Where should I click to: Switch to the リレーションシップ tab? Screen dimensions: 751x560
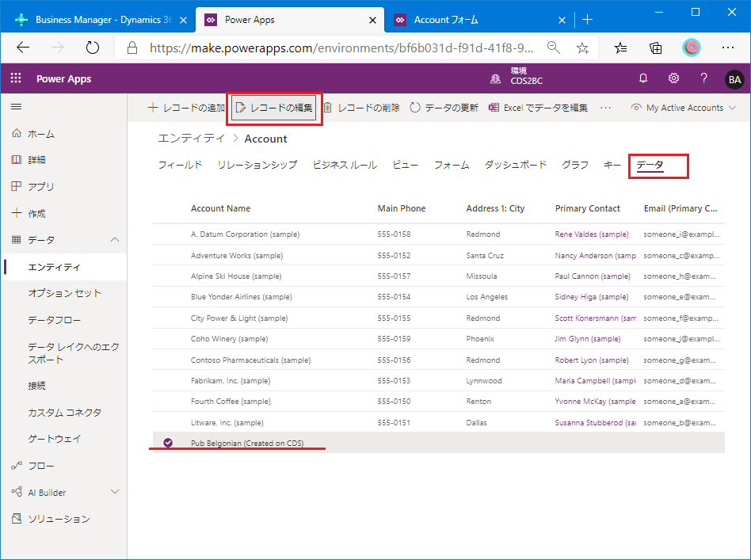pos(257,165)
